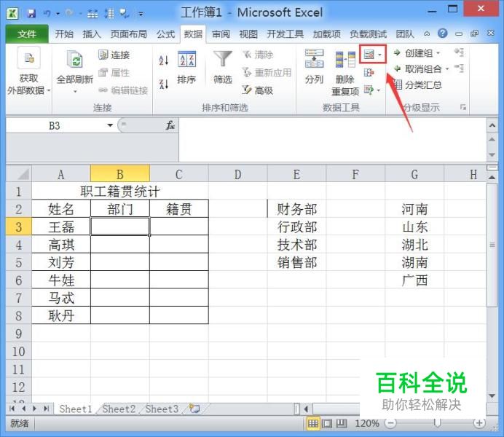Image resolution: width=504 pixels, height=437 pixels.
Task: Click the Refresh All icon
Action: pos(75,60)
